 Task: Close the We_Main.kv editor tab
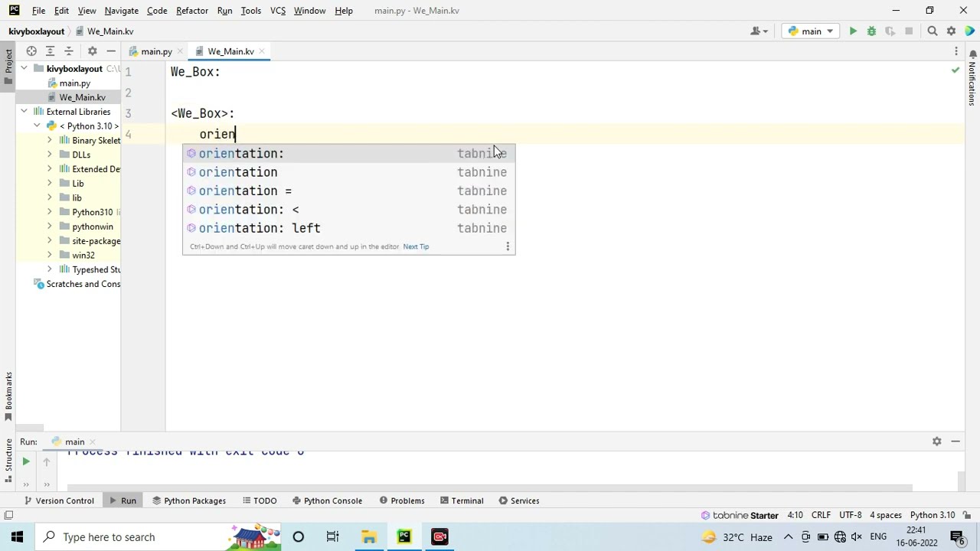tap(261, 51)
